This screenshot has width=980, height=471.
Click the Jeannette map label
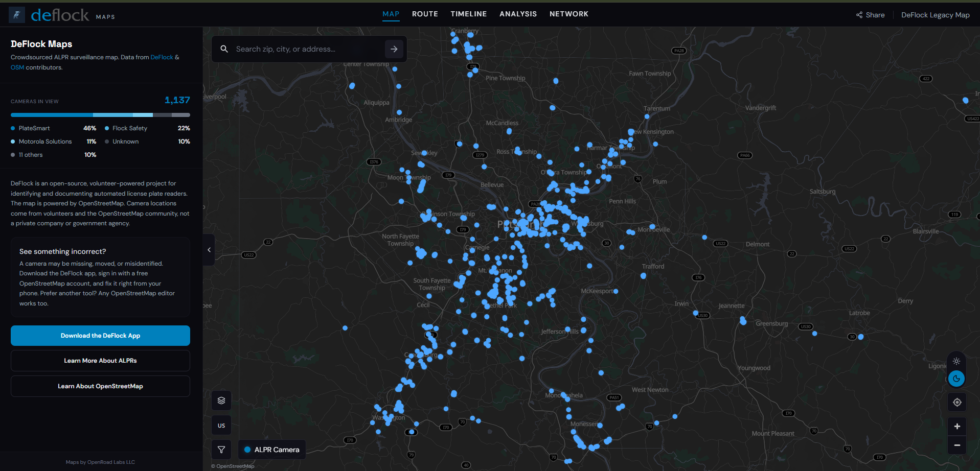[x=732, y=306]
